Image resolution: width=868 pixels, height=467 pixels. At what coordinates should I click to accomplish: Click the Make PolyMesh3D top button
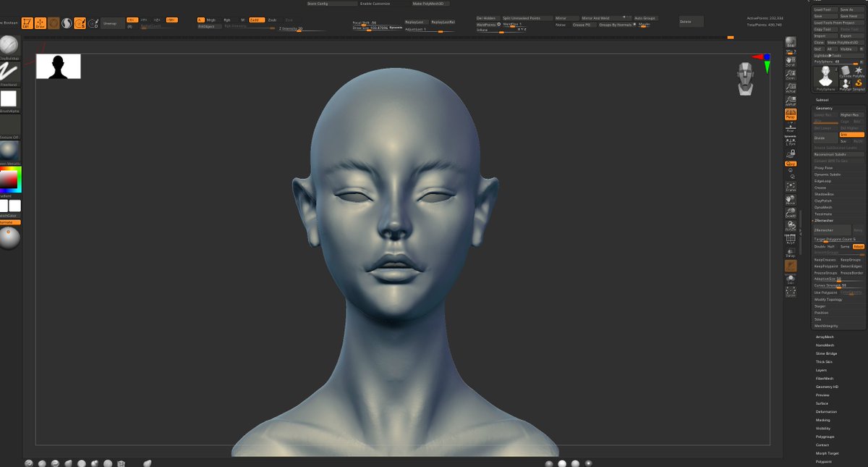(431, 4)
